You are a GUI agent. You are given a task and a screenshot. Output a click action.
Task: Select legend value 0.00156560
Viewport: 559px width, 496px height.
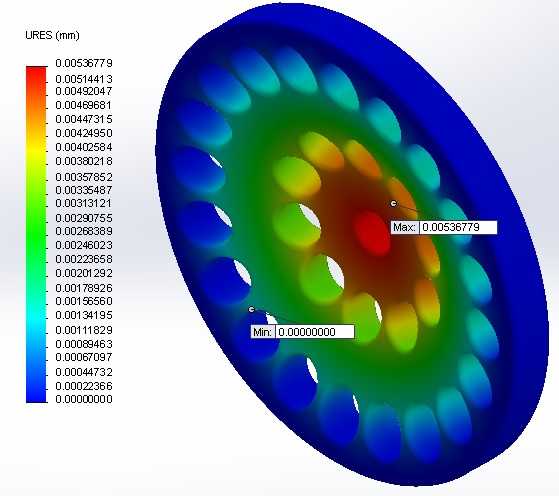(x=84, y=301)
